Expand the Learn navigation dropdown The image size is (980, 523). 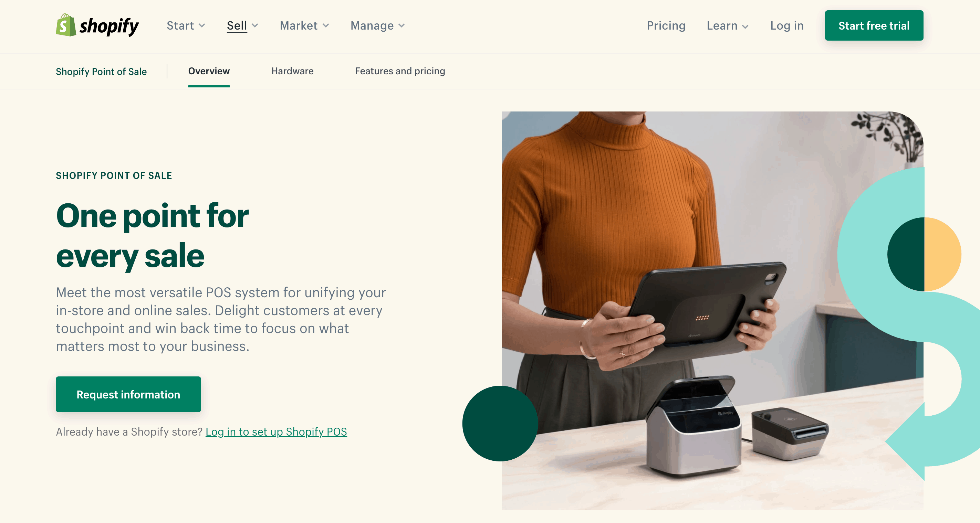pyautogui.click(x=727, y=26)
